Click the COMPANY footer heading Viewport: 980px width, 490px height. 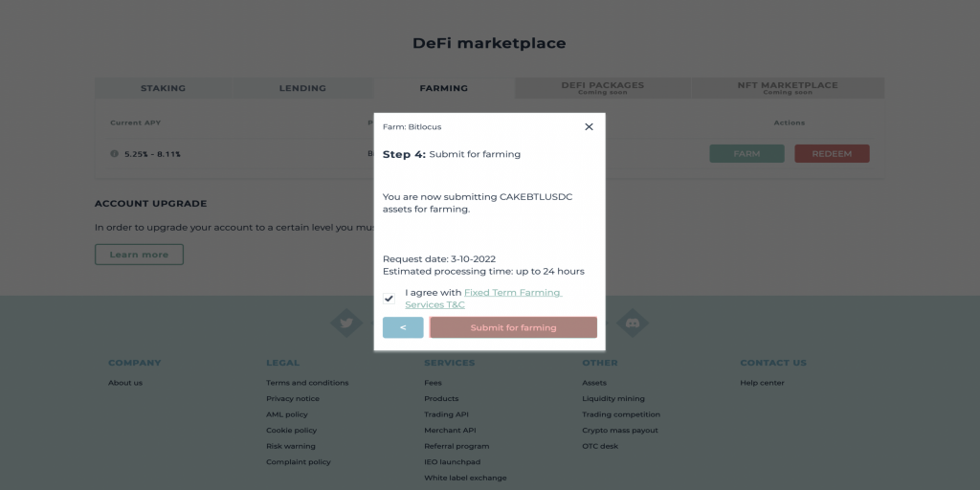(x=134, y=363)
